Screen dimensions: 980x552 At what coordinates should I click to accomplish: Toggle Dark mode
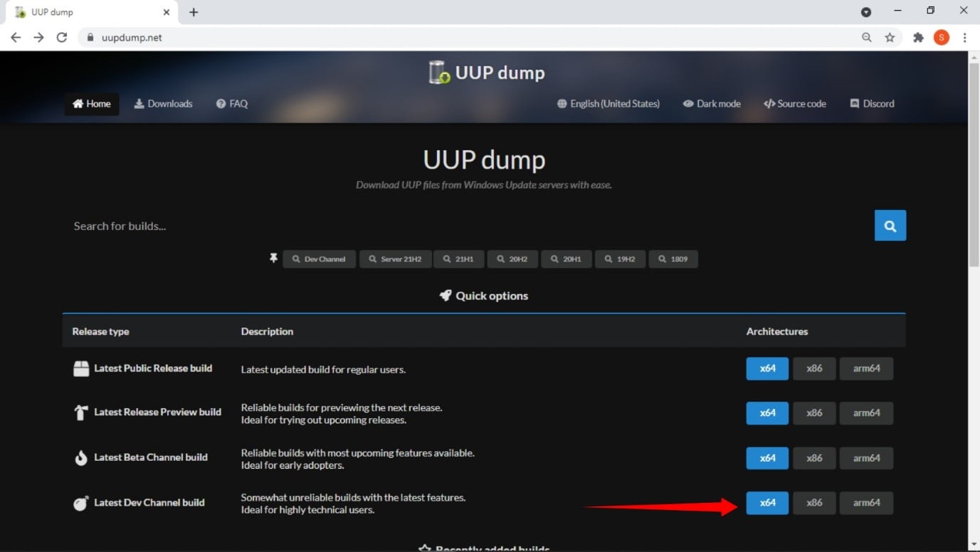point(712,104)
